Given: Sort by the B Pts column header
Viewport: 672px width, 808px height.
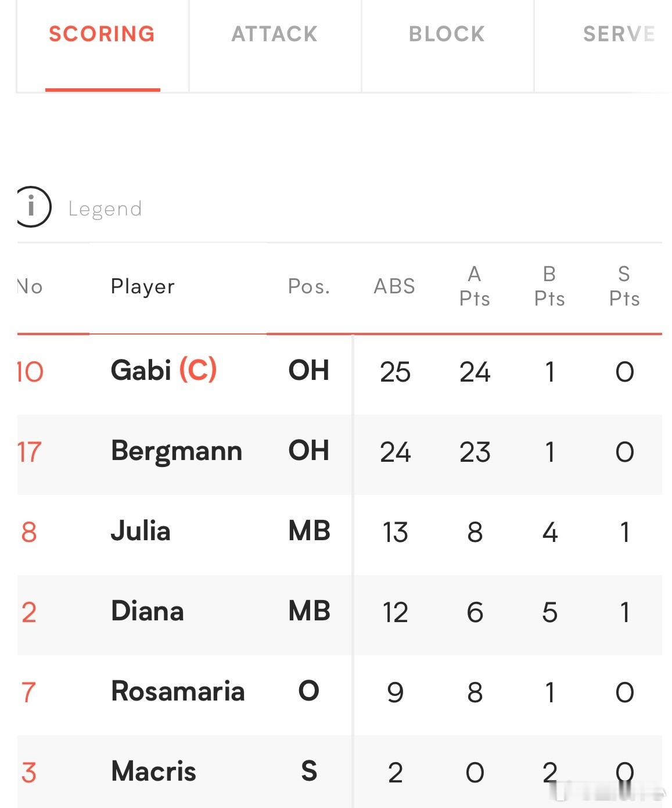Looking at the screenshot, I should click(x=549, y=286).
